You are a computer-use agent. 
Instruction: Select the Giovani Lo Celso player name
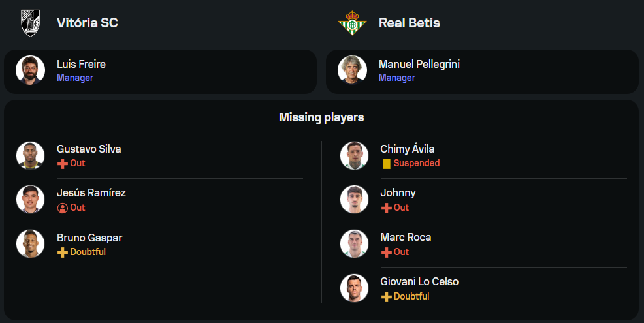(x=419, y=282)
